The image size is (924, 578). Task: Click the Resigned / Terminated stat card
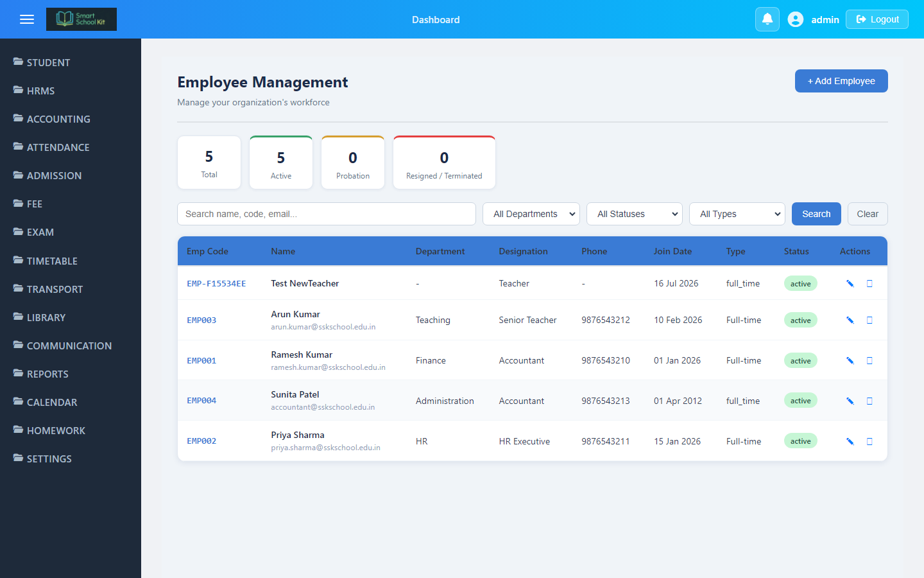444,162
